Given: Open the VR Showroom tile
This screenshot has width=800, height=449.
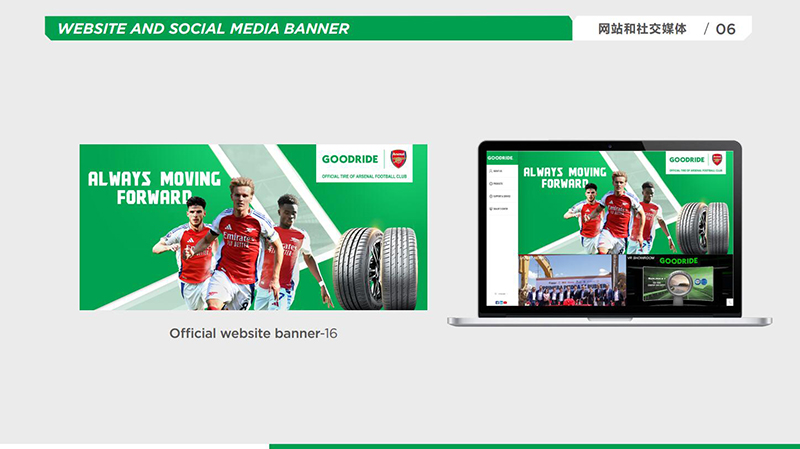Looking at the screenshot, I should tap(679, 280).
